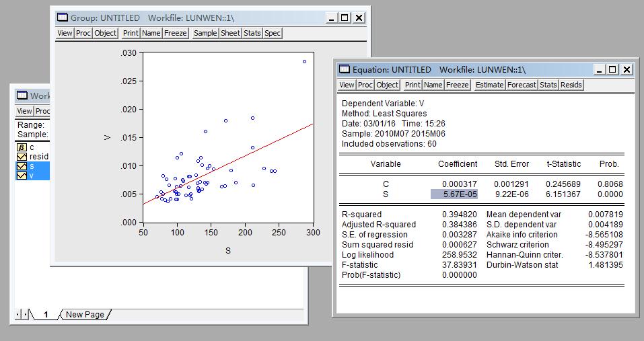
Task: Select the series s icon in workfile
Action: 22,166
